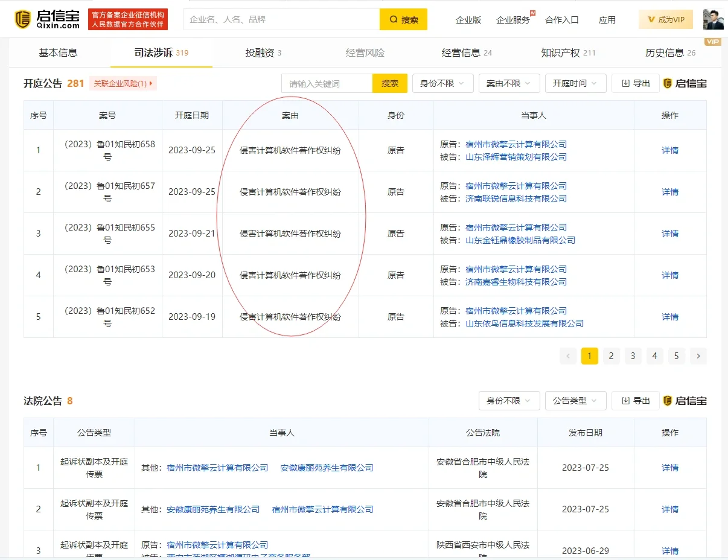This screenshot has width=728, height=560.
Task: Click the user avatar at top right
Action: tap(714, 19)
